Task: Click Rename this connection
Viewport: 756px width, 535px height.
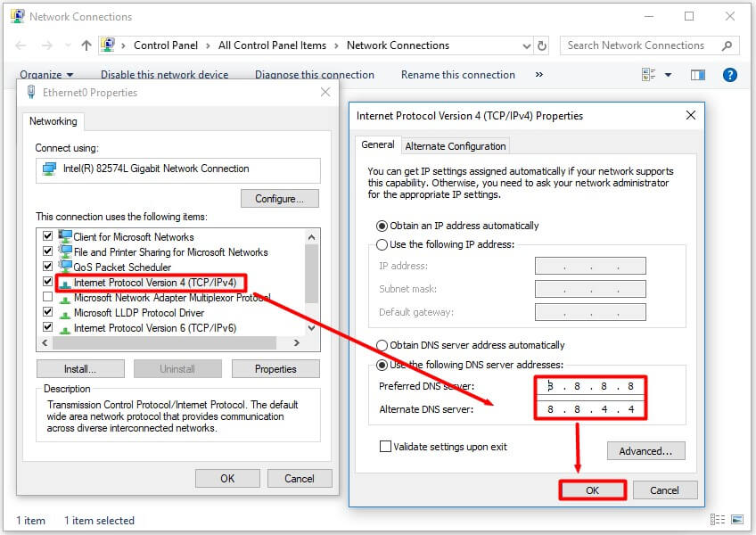Action: tap(458, 75)
